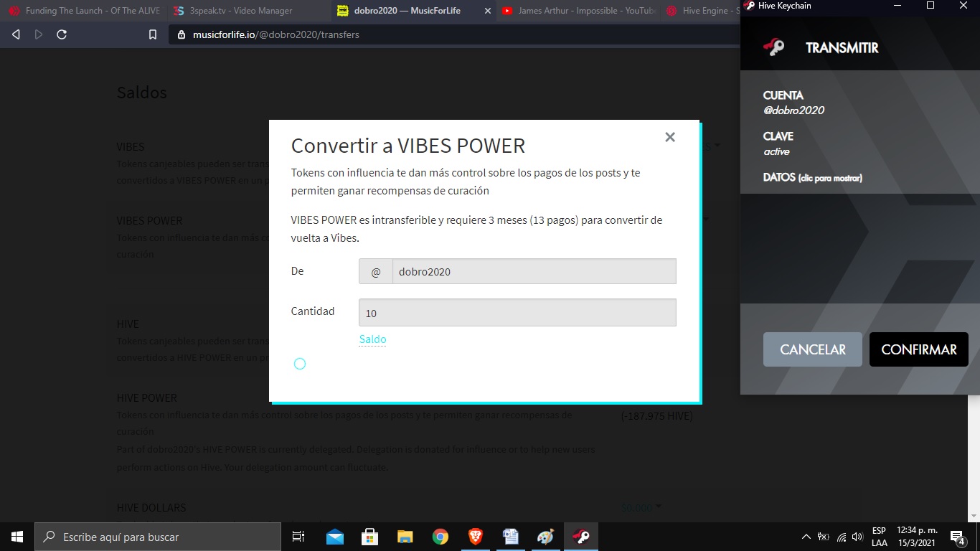The height and width of the screenshot is (551, 980).
Task: Open Microsoft Store from taskbar
Action: 370,537
